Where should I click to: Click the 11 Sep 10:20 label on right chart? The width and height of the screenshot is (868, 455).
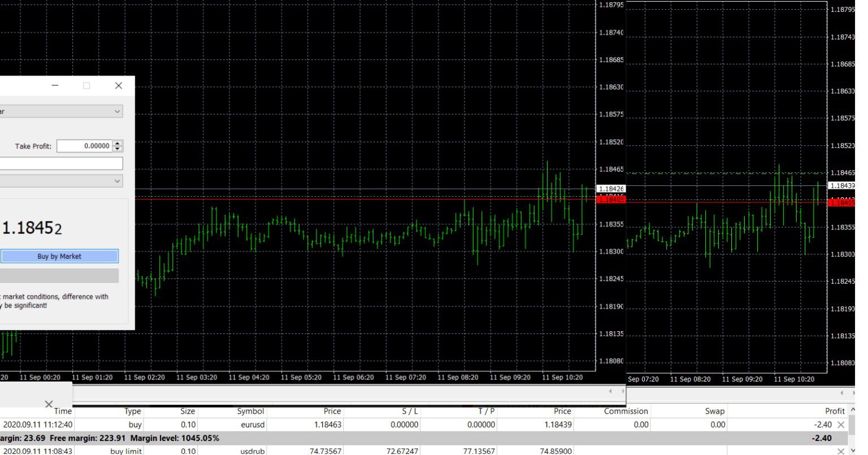[x=794, y=379]
